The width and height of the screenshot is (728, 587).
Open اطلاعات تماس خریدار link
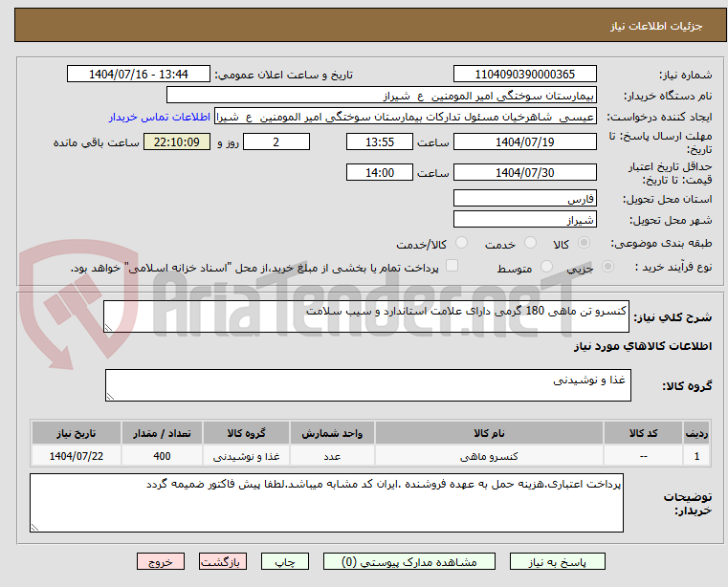point(160,117)
